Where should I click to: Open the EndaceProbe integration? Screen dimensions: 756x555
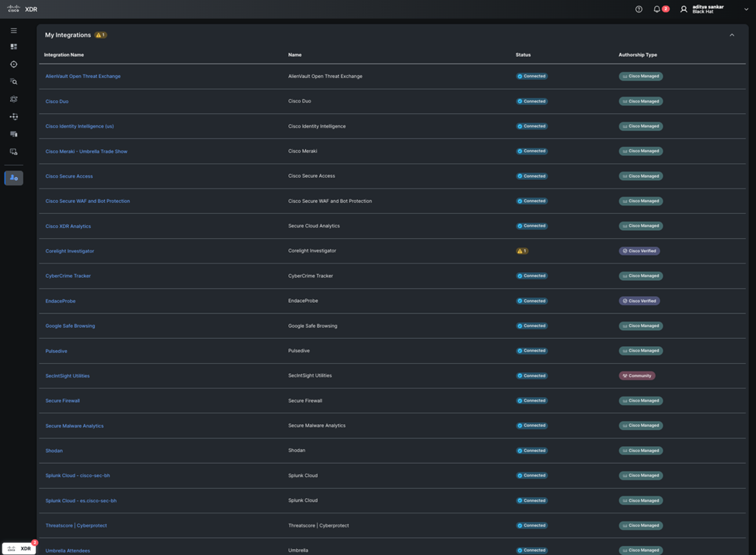point(60,300)
